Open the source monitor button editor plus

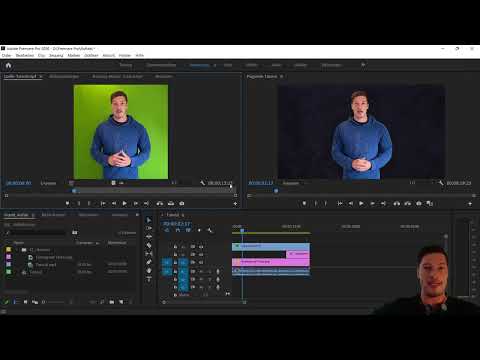click(x=235, y=203)
